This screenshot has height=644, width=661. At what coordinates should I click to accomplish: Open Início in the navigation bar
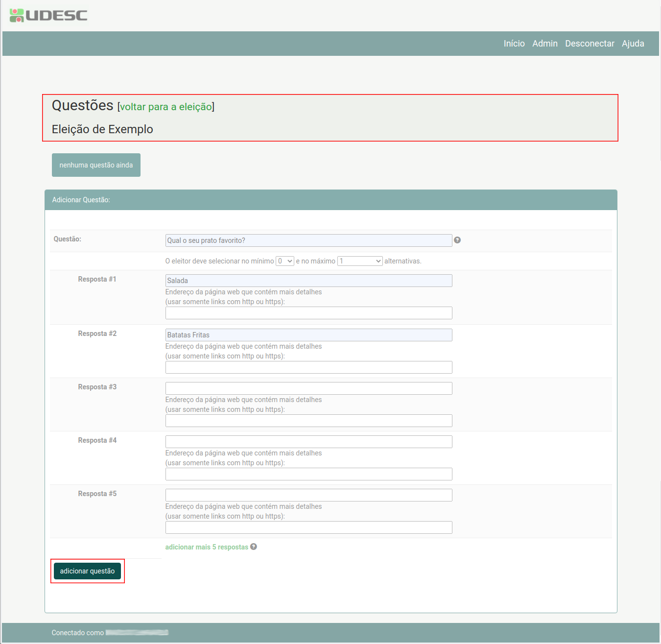coord(514,44)
